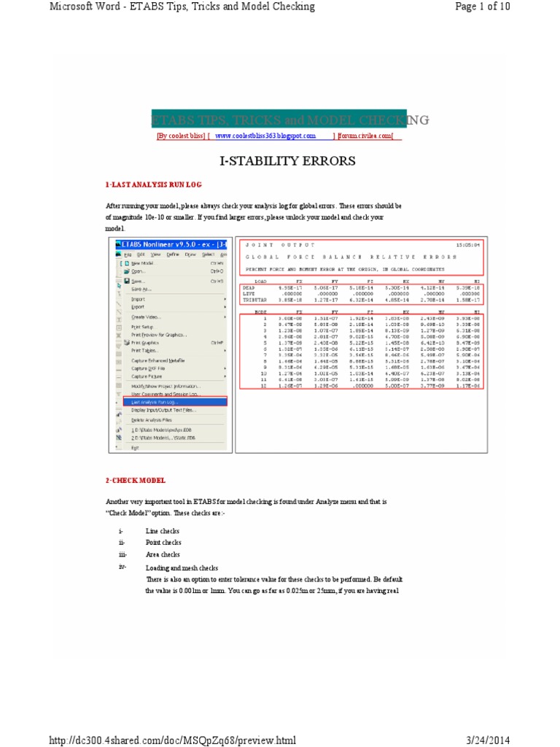Click the ETABS TIPS, TRICKS and MODEL CHECKING title
The width and height of the screenshot is (560, 747).
coord(290,120)
